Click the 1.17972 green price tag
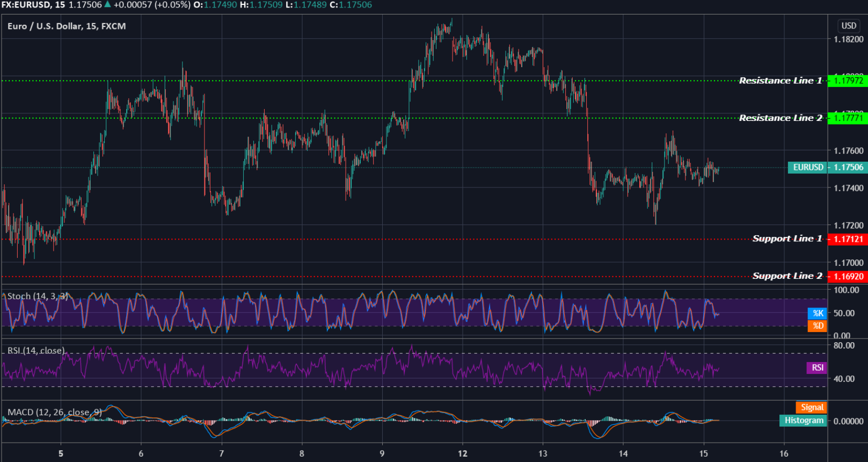Screen dimensions: 868x462 pyautogui.click(x=848, y=81)
